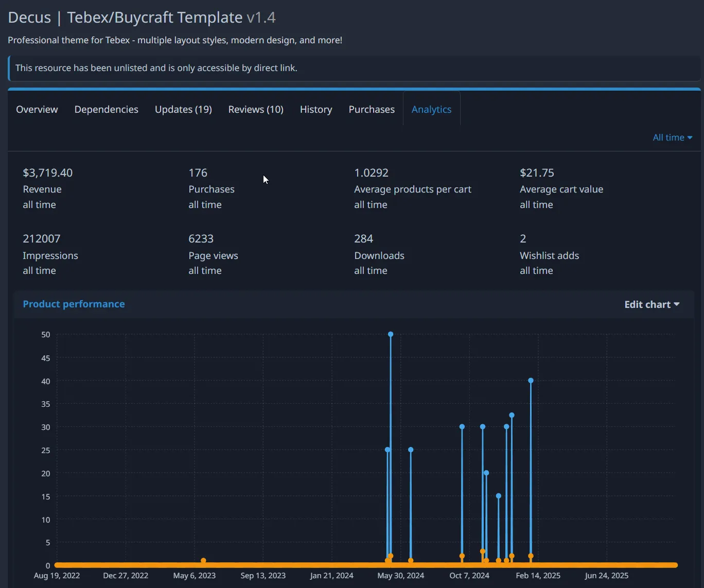Click the 6233 Page views statistic
This screenshot has height=588, width=704.
click(x=201, y=239)
